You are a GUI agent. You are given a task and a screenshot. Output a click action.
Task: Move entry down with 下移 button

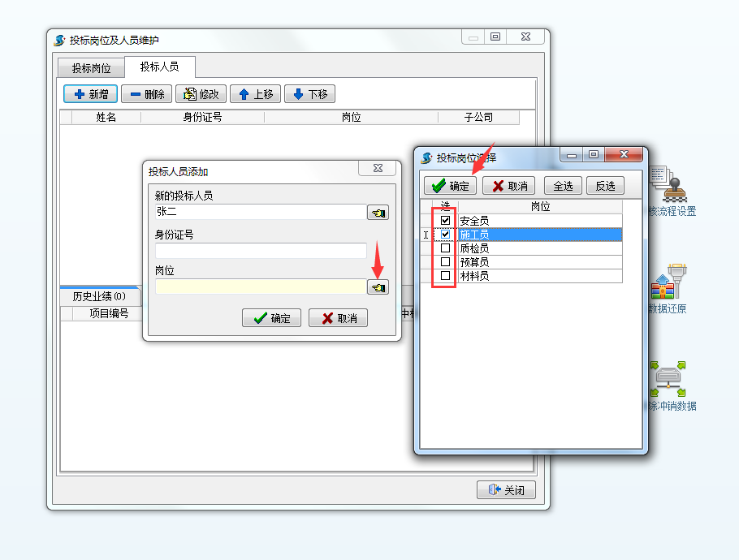tap(309, 94)
